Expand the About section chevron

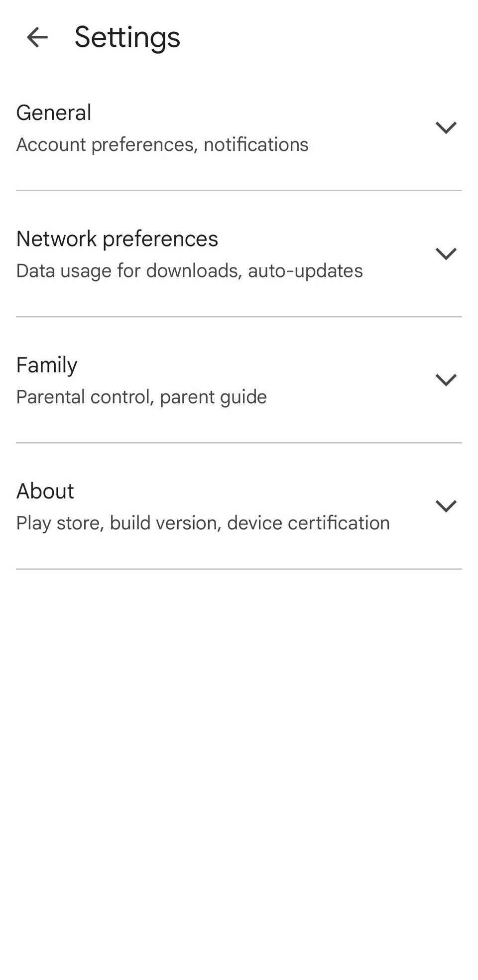(446, 505)
